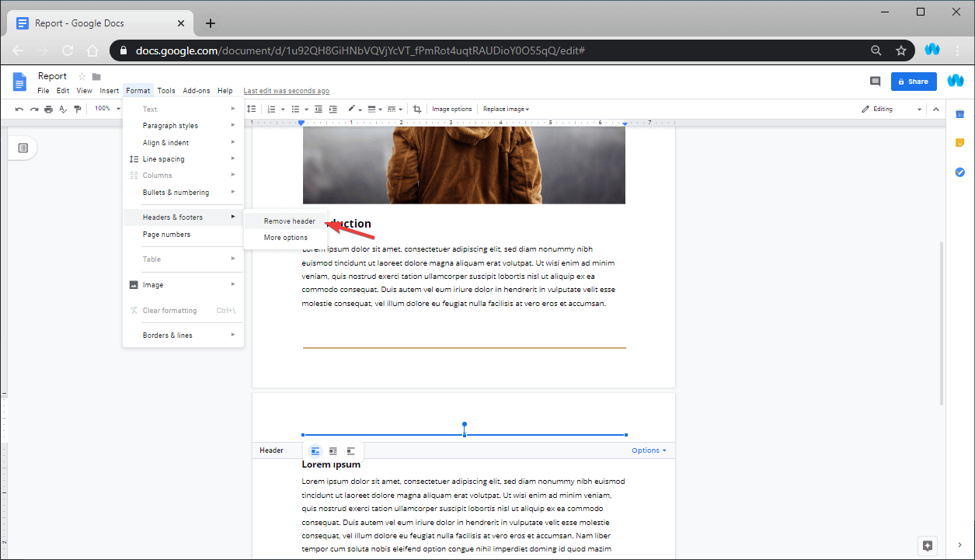Select the Crop image tool
Screen dimensions: 975x560
tap(418, 109)
